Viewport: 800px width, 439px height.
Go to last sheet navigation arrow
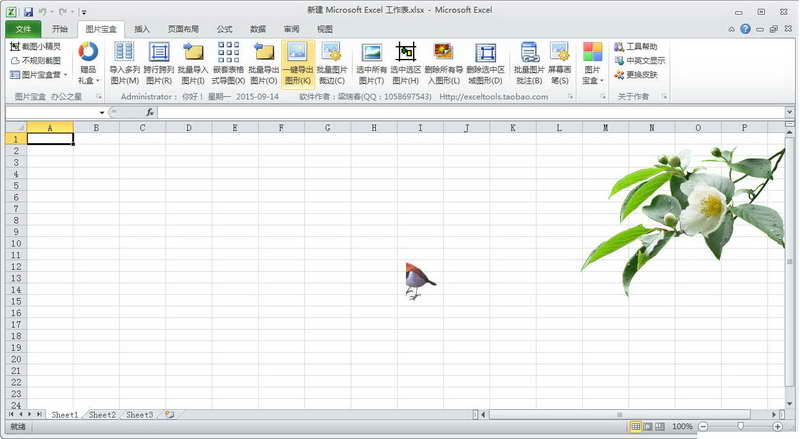click(x=39, y=414)
